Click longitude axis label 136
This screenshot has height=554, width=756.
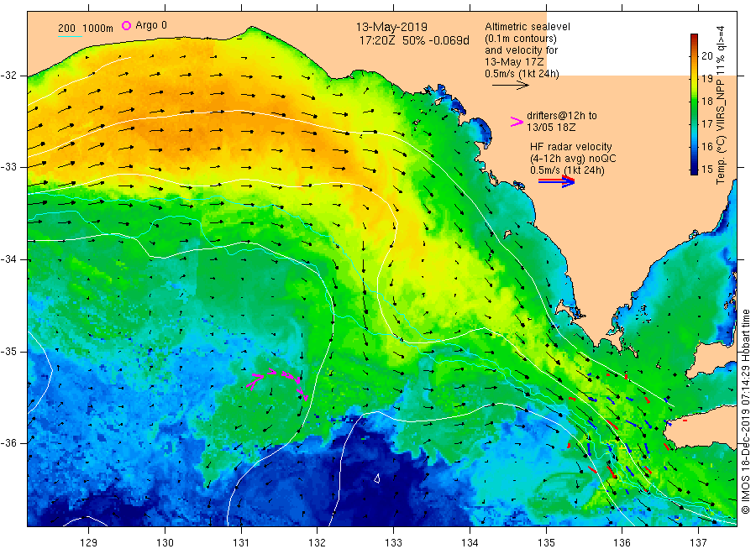tap(622, 543)
